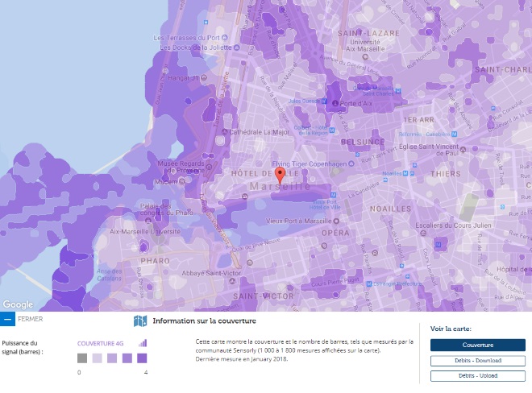Click the Quai de Rive Neuve street label
Image resolution: width=532 pixels, height=393 pixels.
256,246
